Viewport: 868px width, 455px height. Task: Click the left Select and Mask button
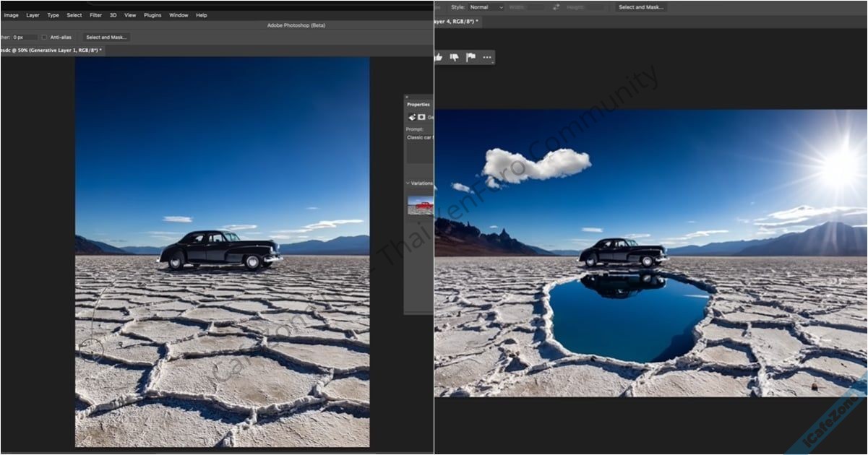tap(106, 37)
